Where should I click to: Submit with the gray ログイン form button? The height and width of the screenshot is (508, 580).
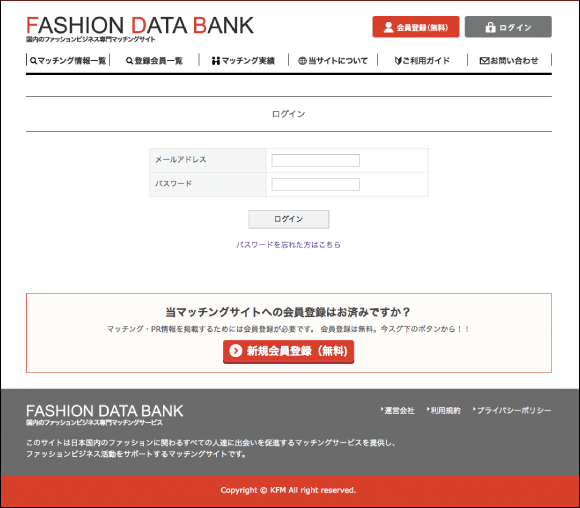pos(289,219)
